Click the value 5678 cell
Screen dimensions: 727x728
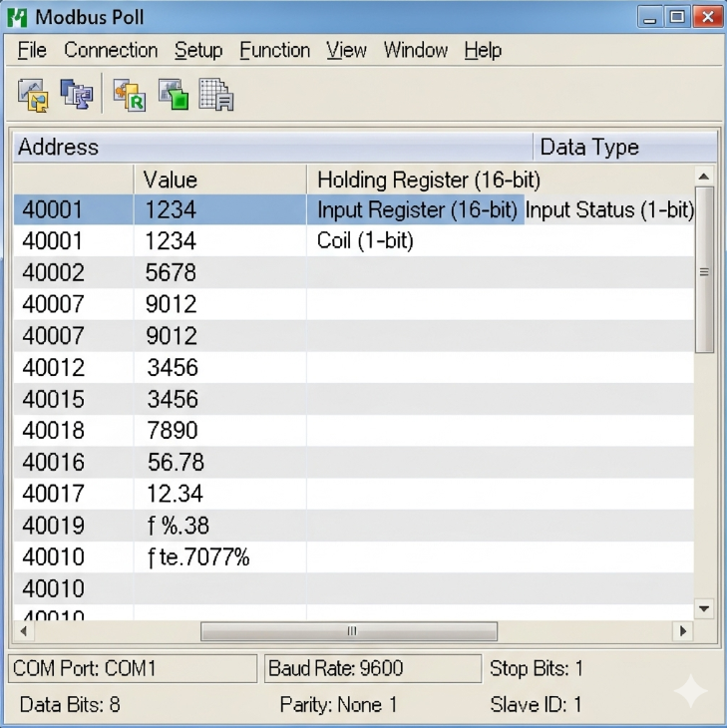[x=220, y=272]
